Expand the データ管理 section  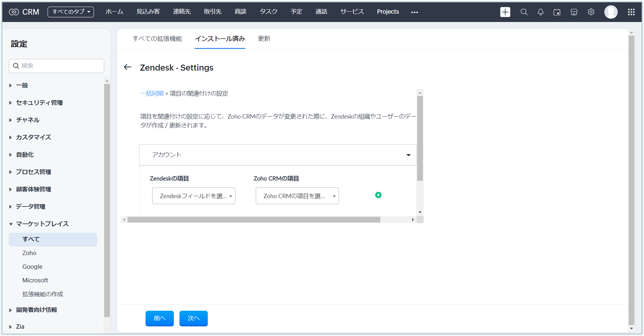(x=31, y=206)
